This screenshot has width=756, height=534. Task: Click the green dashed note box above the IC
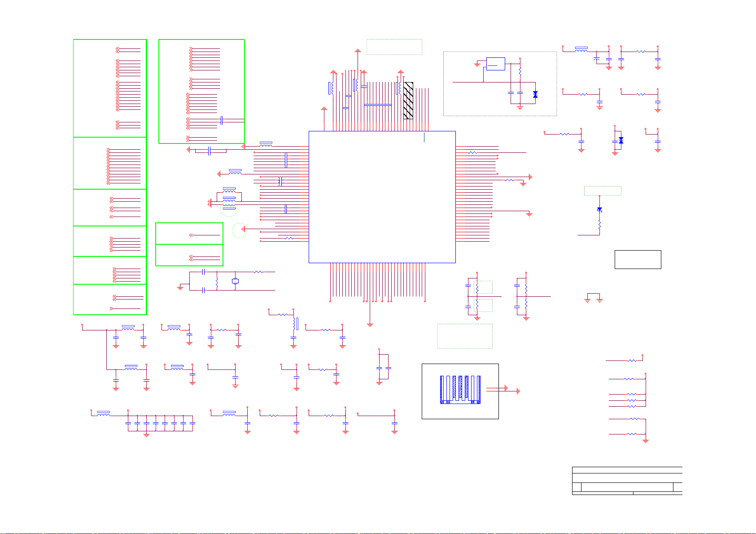(394, 47)
